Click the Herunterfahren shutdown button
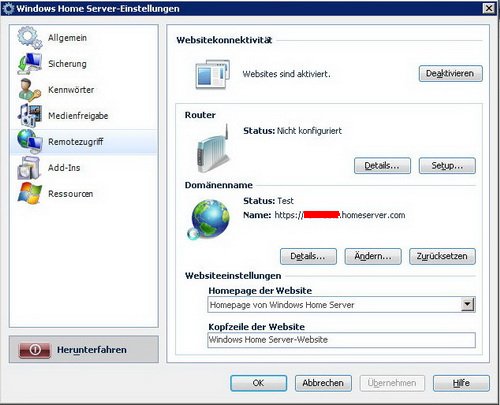This screenshot has height=405, width=500. pos(84,350)
